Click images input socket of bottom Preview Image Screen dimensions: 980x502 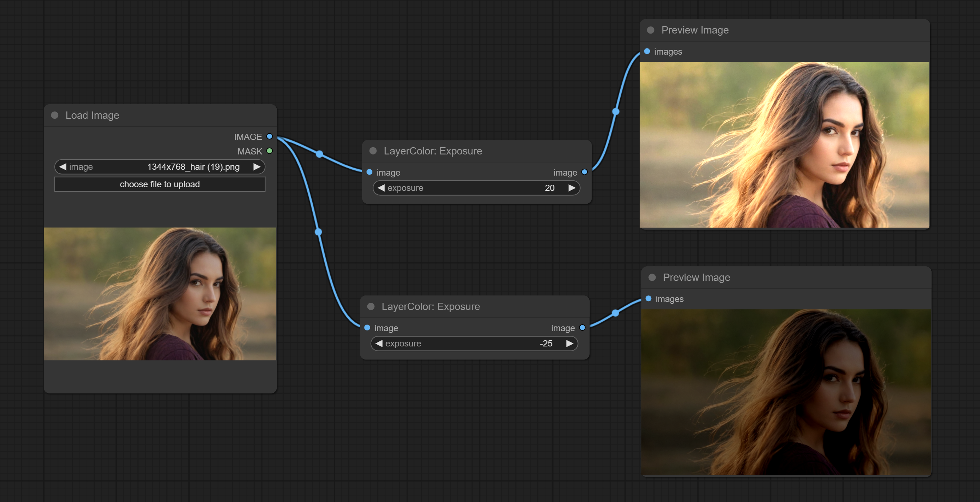(x=648, y=299)
